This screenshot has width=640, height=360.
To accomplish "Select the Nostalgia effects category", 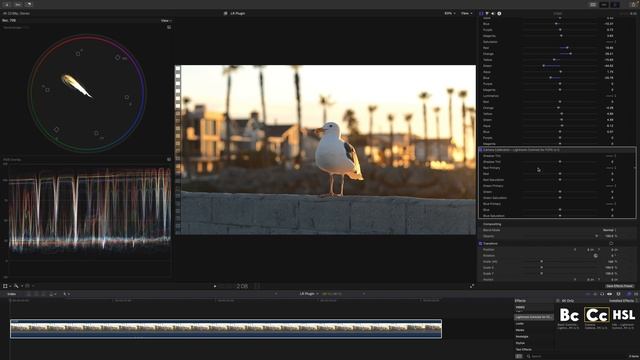I will coord(522,337).
